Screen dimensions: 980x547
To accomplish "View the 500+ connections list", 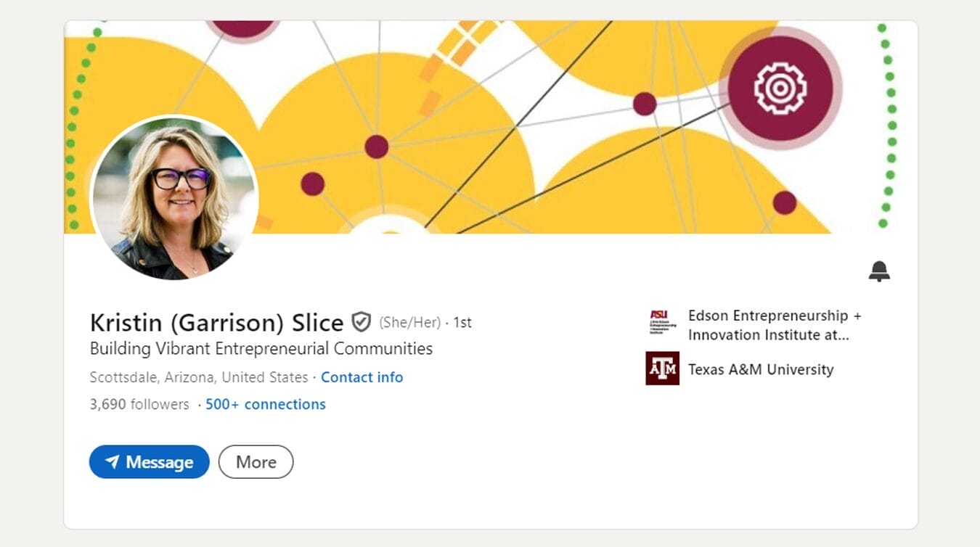I will (x=265, y=404).
